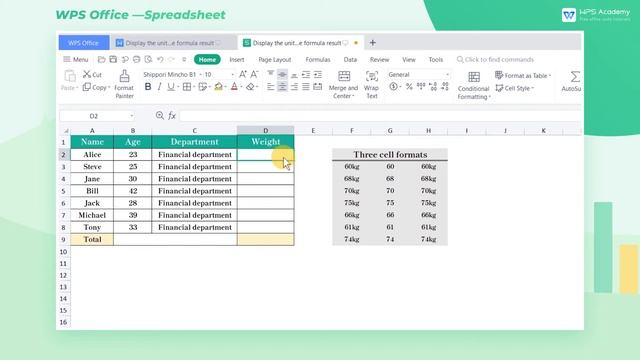Toggle Align Left
The width and height of the screenshot is (640, 360).
coord(271,87)
